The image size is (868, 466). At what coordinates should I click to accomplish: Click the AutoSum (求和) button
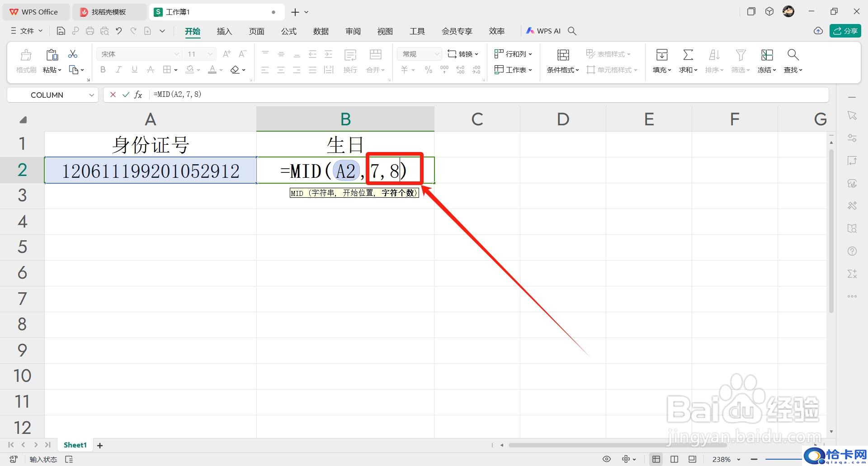tap(688, 61)
